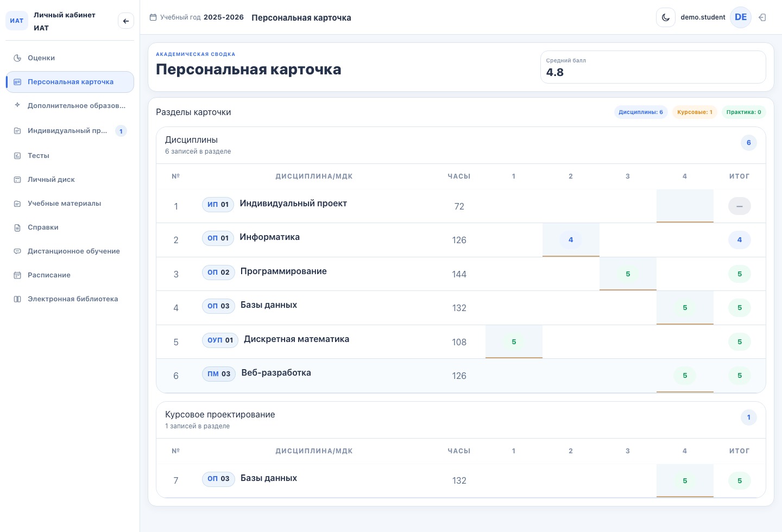This screenshot has width=782, height=532.
Task: Click the ОУП 01 code badge
Action: [x=220, y=340]
